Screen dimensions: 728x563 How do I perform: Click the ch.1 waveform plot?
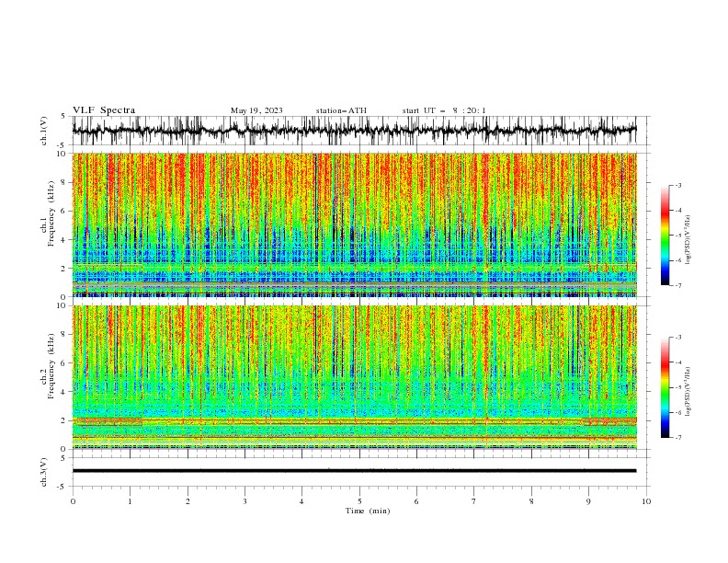point(355,131)
